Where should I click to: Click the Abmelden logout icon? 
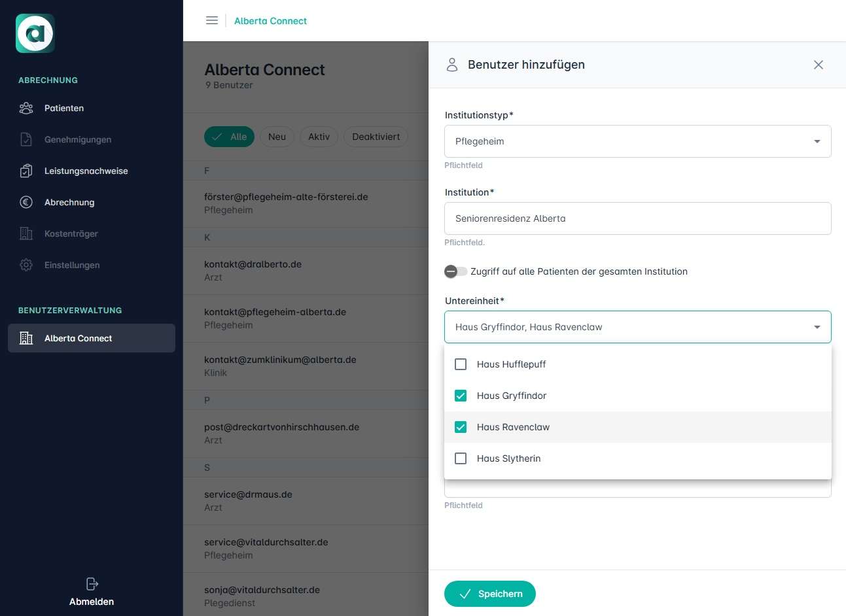pyautogui.click(x=92, y=583)
